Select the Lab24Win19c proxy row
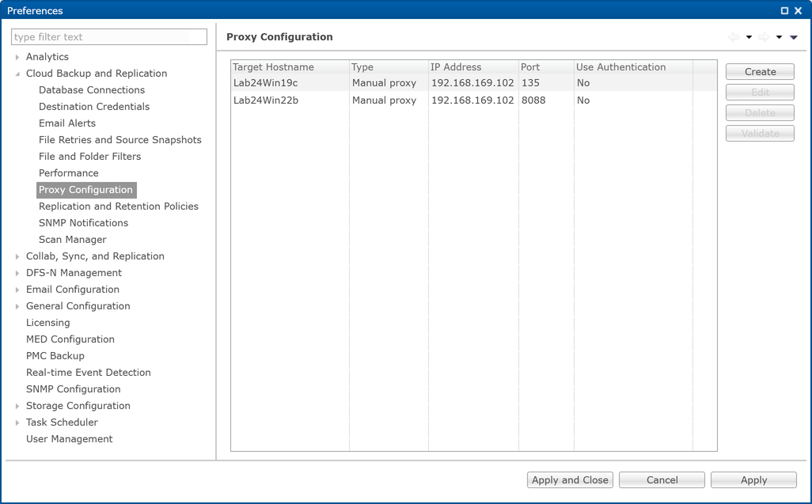Image resolution: width=812 pixels, height=504 pixels. tap(474, 83)
